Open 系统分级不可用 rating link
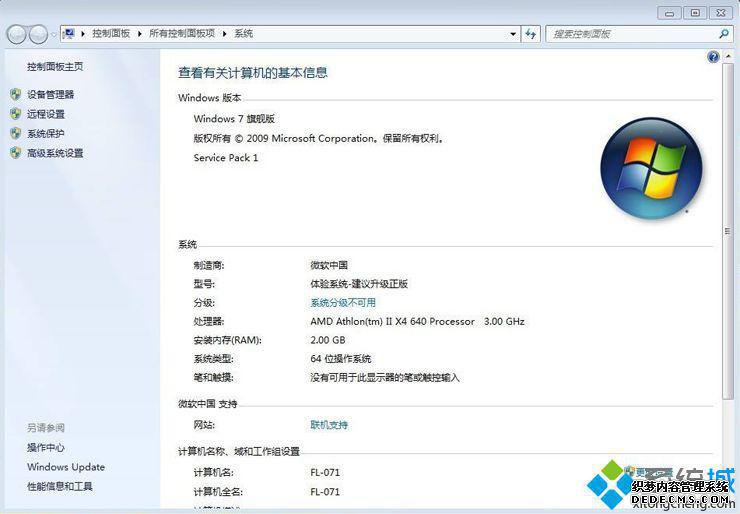Image resolution: width=740 pixels, height=514 pixels. tap(343, 303)
